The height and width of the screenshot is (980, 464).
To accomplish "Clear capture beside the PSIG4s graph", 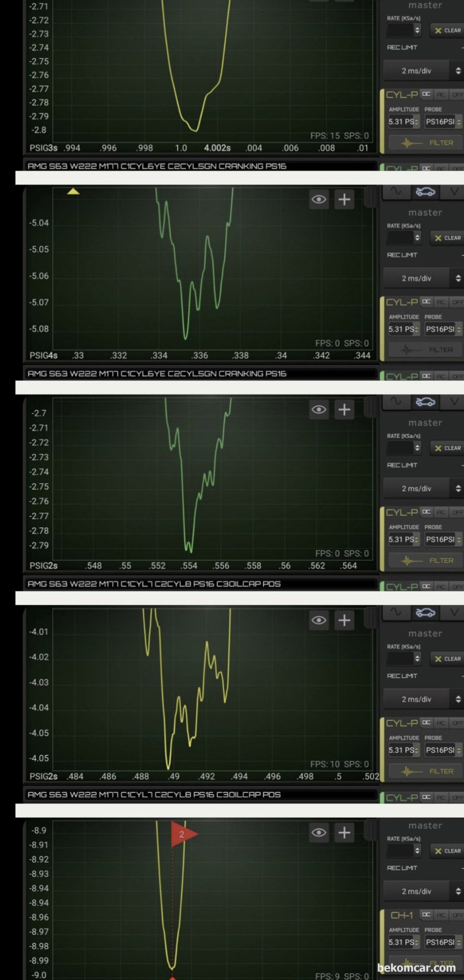I will tap(447, 238).
